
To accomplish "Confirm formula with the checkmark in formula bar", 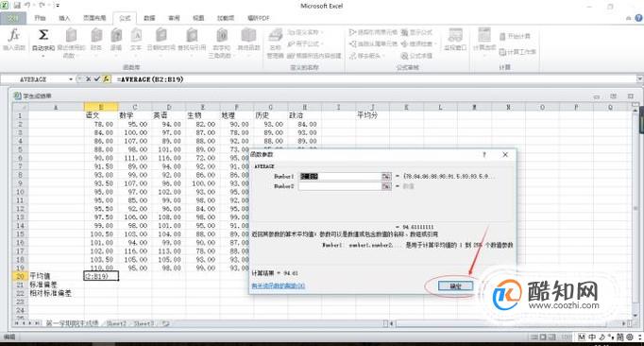I will pos(97,79).
